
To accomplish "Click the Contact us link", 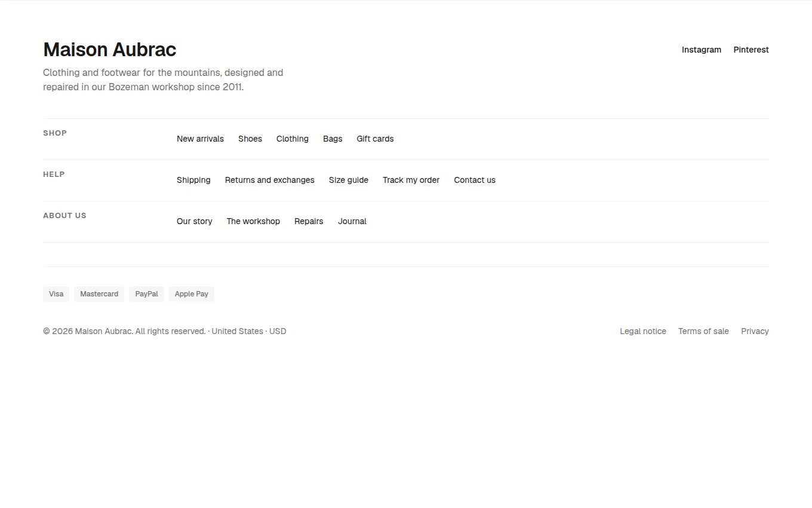I will (x=475, y=180).
